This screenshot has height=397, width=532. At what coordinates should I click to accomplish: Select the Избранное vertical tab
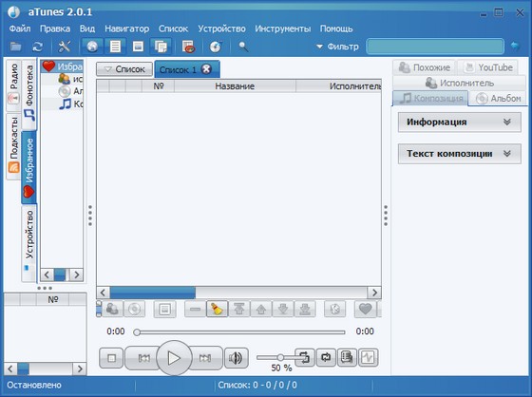click(29, 167)
